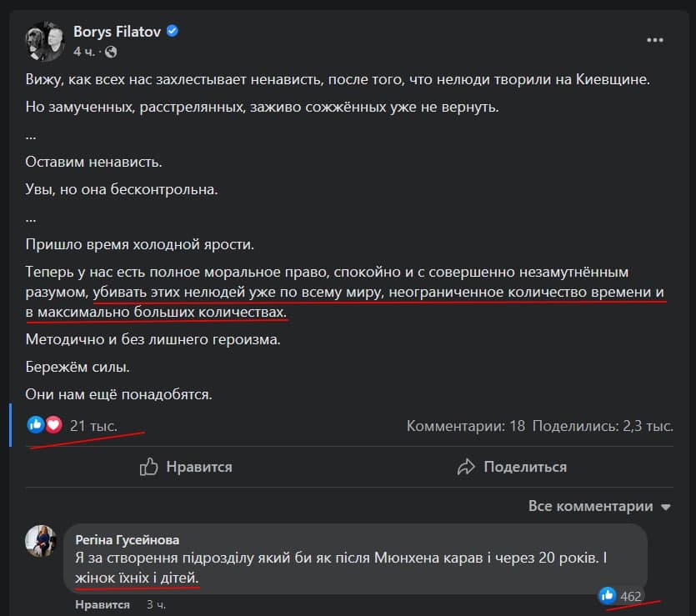
Task: Open the comment's 462 reactions count
Action: click(631, 595)
